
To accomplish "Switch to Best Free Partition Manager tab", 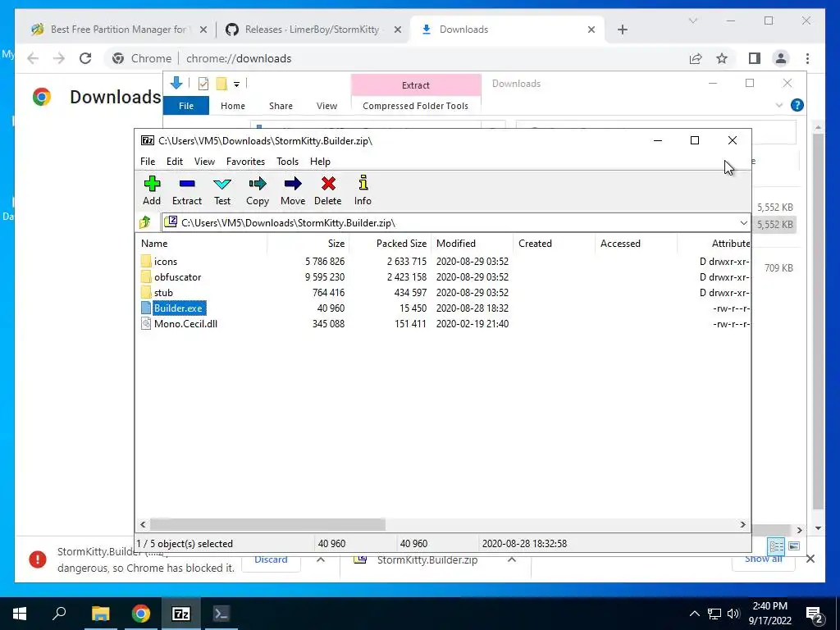I will (118, 30).
